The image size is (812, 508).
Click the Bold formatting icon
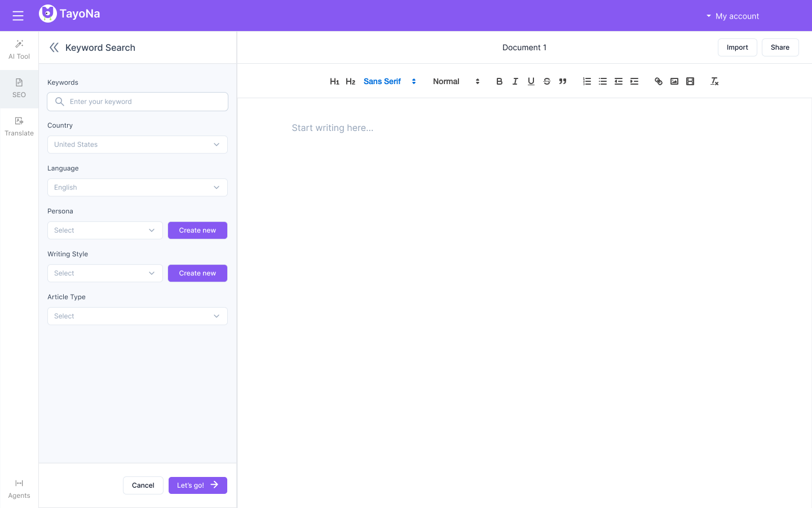point(499,81)
